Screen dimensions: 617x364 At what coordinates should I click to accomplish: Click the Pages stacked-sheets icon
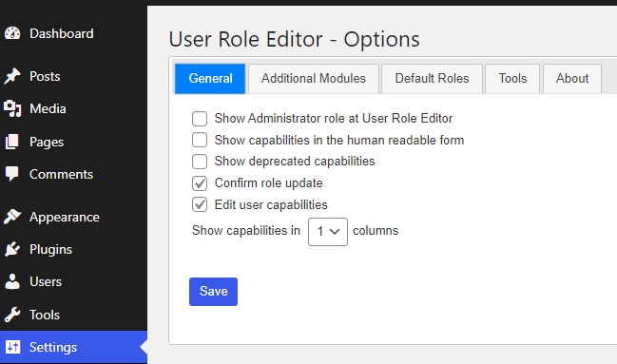[x=11, y=142]
